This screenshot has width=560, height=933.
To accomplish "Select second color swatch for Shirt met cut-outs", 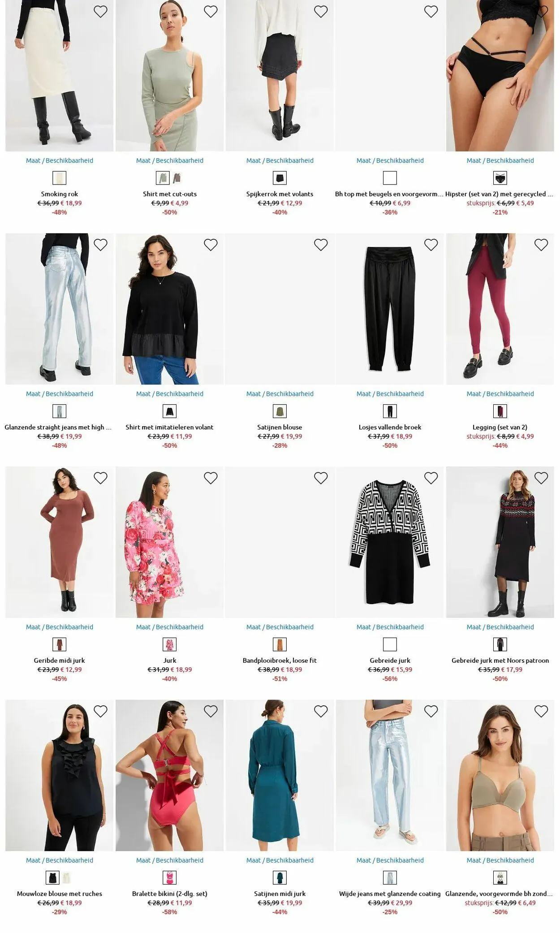I will [x=177, y=178].
